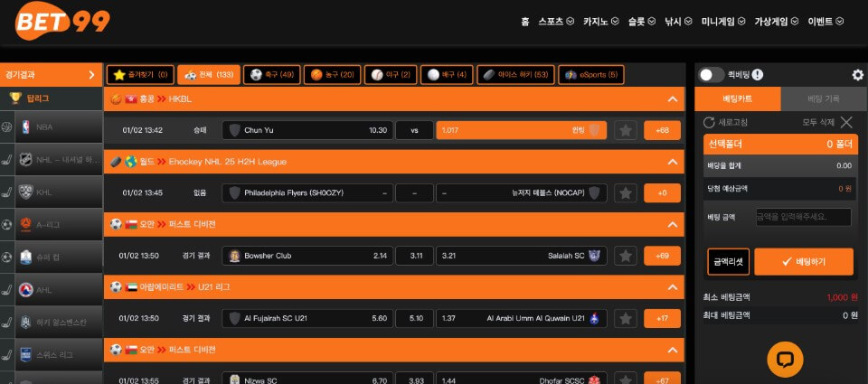Select NBA league logo in sidebar
The image size is (868, 384).
point(25,127)
